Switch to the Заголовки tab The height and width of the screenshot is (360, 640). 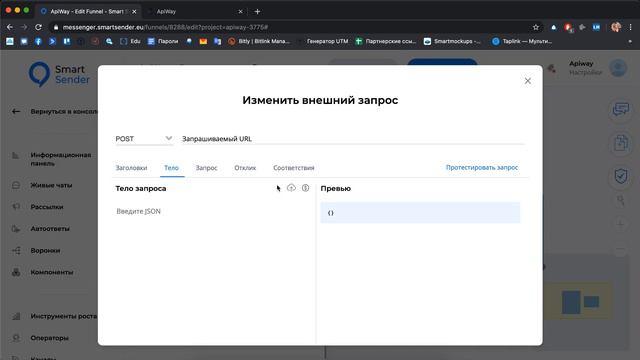pos(131,168)
